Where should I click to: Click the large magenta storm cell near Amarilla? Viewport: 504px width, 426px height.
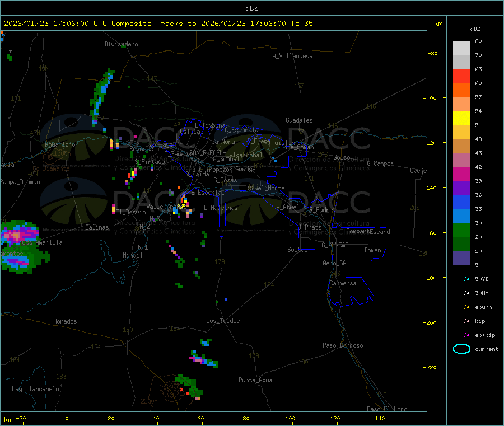(x=19, y=235)
